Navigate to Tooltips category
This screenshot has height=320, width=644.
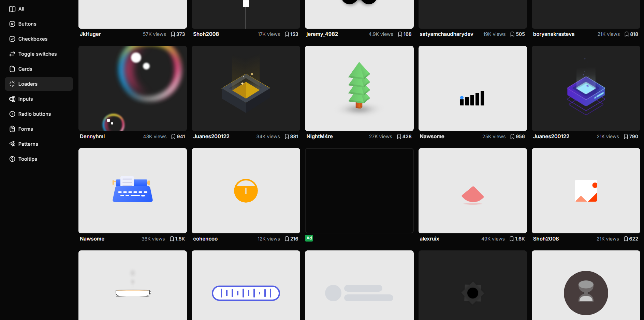pyautogui.click(x=28, y=159)
